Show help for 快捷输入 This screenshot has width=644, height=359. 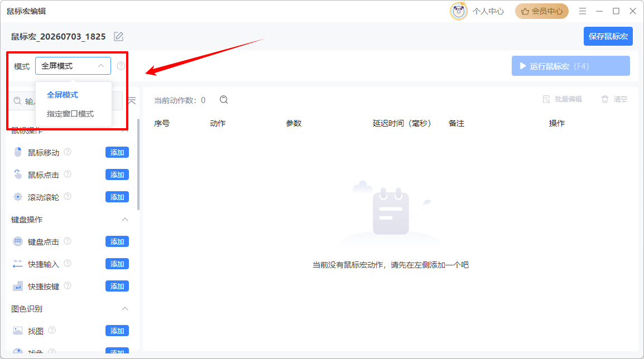coord(68,263)
